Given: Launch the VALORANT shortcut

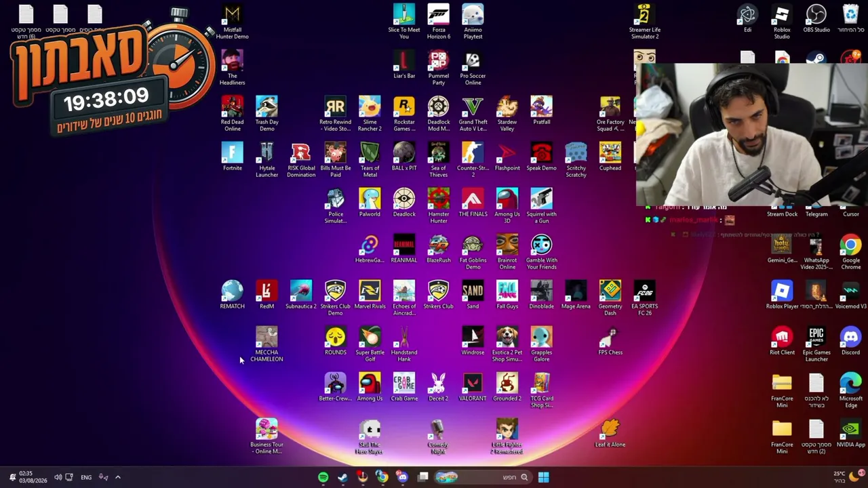Looking at the screenshot, I should tap(473, 387).
